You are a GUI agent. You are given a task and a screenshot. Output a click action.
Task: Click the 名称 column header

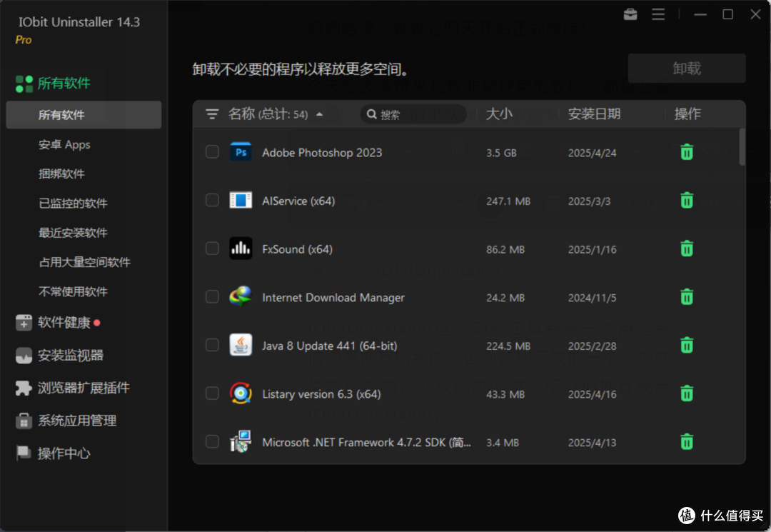click(241, 114)
